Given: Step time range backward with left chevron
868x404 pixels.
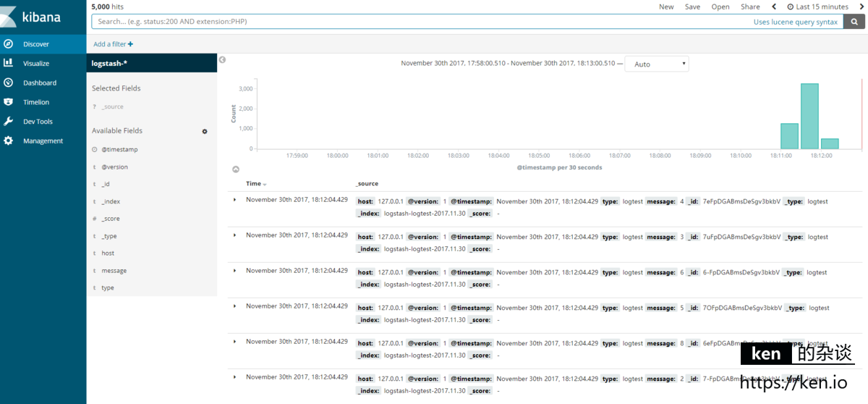Looking at the screenshot, I should pos(774,7).
